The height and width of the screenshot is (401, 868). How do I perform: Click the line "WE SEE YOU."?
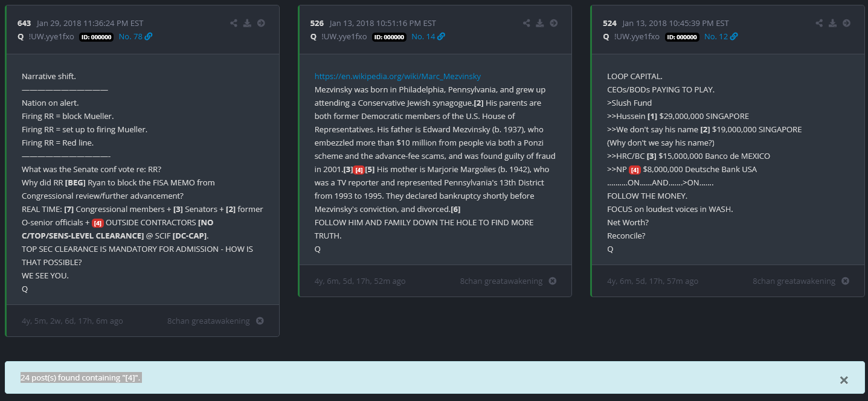(x=45, y=275)
